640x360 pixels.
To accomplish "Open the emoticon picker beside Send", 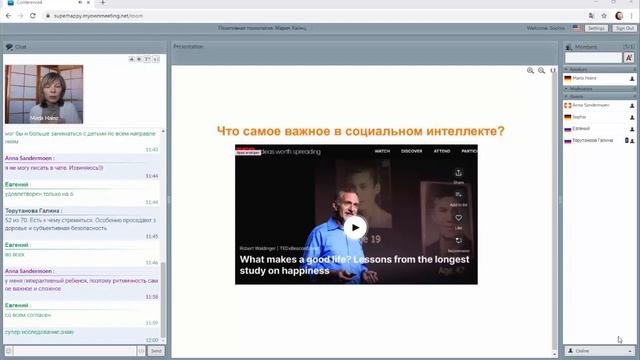I will pos(141,351).
